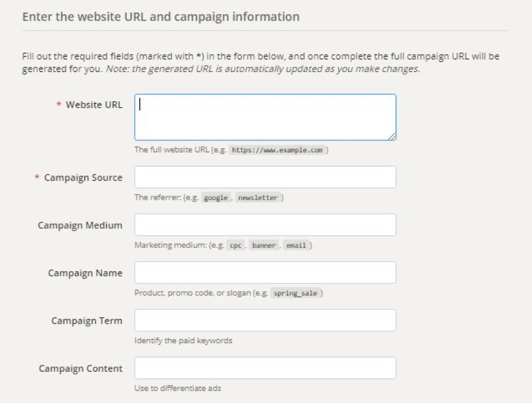Click the Campaign Term label
The image size is (532, 403).
click(x=87, y=321)
